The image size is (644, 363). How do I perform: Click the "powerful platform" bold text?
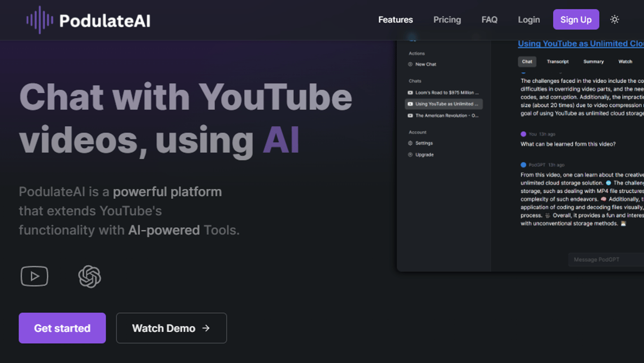pyautogui.click(x=168, y=192)
